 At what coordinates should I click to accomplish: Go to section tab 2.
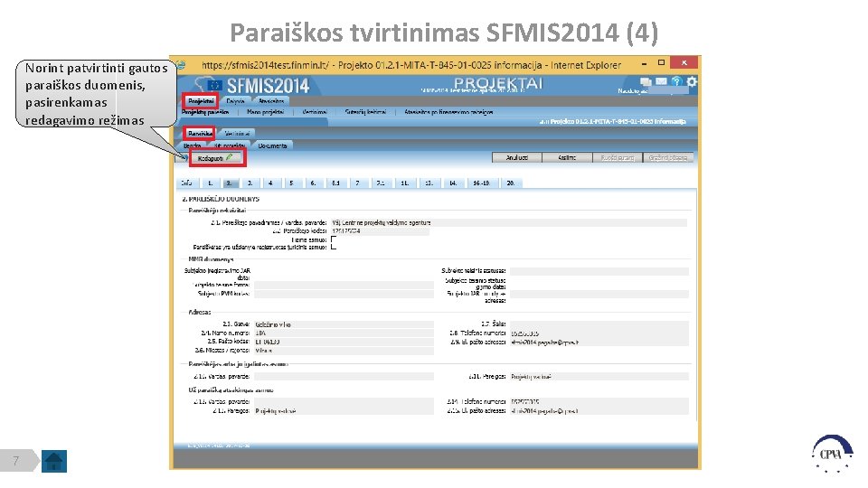[229, 183]
